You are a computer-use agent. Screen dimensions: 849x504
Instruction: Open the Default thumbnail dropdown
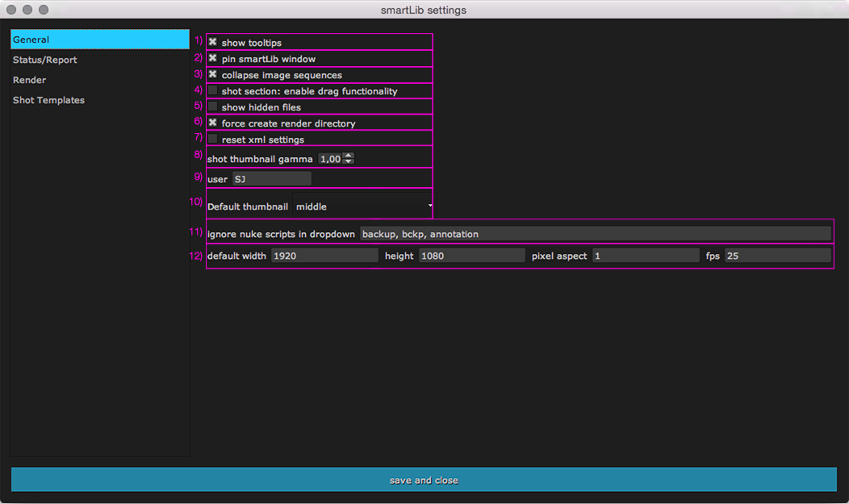(x=362, y=206)
